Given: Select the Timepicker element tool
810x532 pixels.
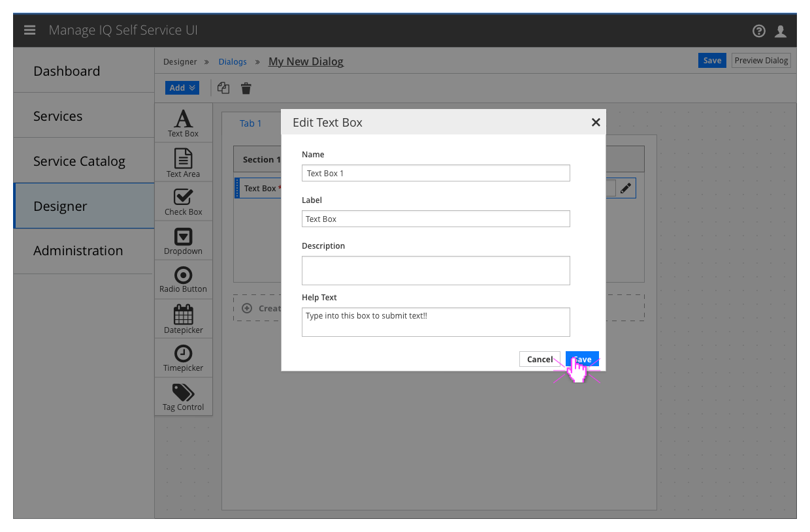Looking at the screenshot, I should click(x=183, y=358).
